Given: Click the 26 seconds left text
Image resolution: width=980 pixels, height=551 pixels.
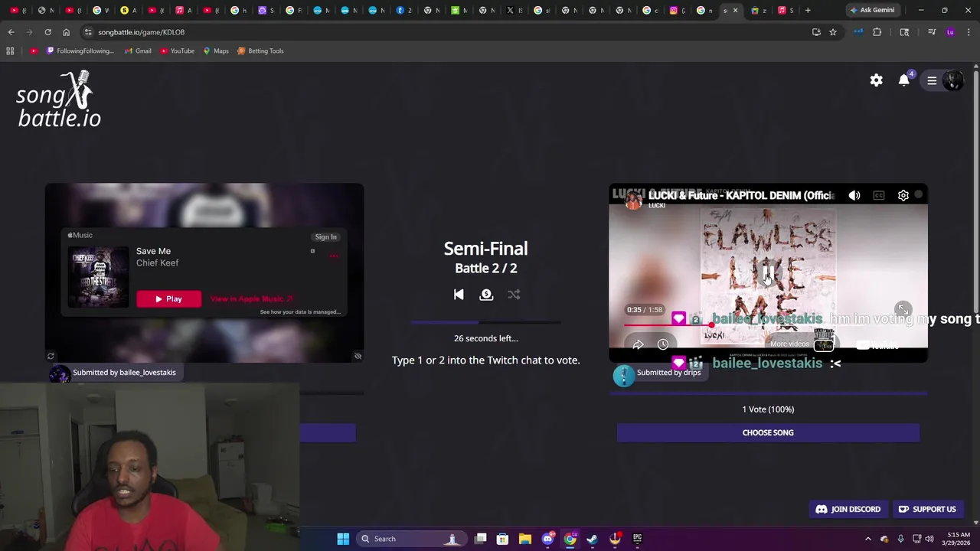Looking at the screenshot, I should [x=485, y=338].
